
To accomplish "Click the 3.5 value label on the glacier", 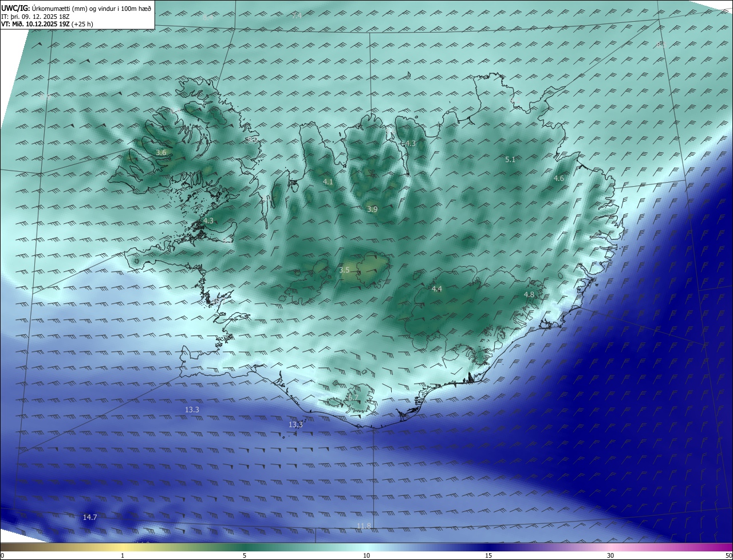I will 344,270.
